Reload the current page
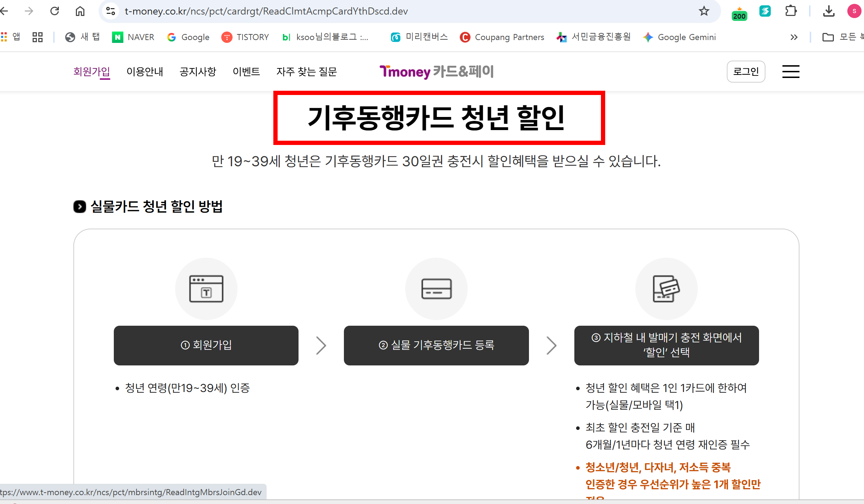 [55, 11]
